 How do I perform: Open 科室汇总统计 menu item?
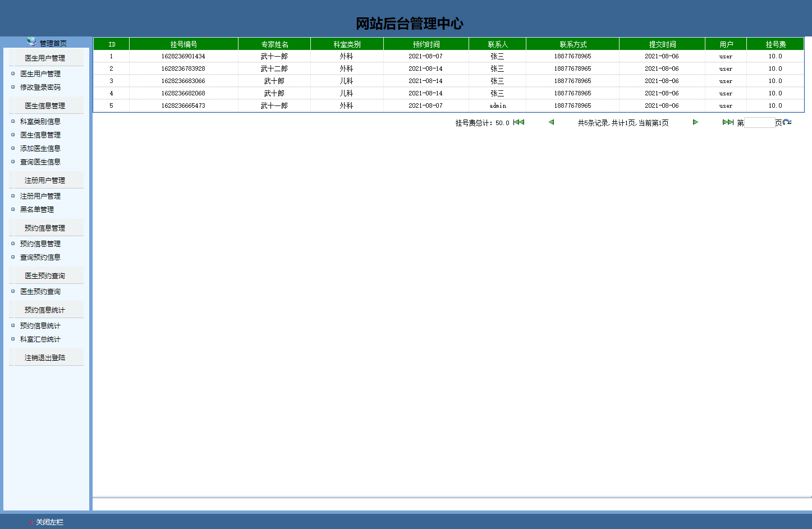[x=40, y=339]
